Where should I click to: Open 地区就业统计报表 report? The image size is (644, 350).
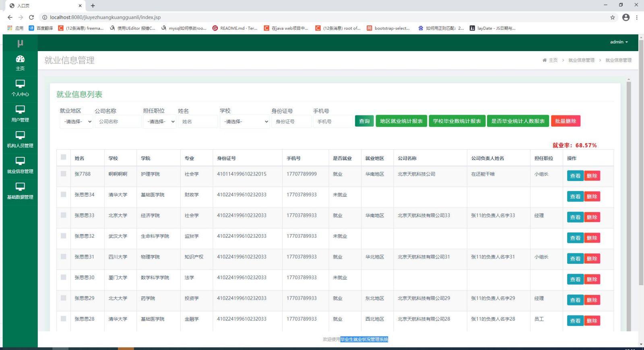click(x=401, y=121)
